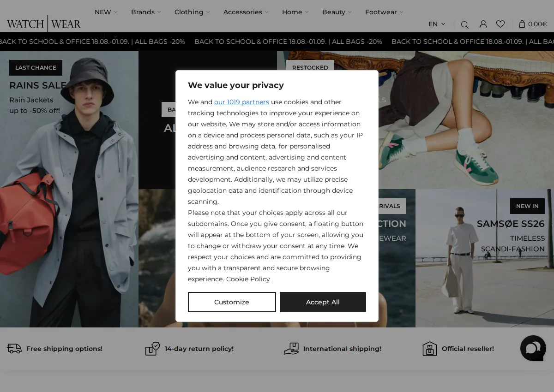
Task: Click 'Free shipping options!' text
Action: [x=64, y=349]
